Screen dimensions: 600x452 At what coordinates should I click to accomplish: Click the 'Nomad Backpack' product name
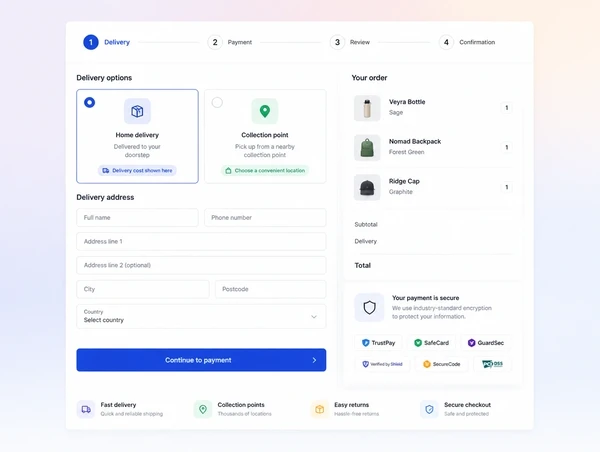point(415,142)
